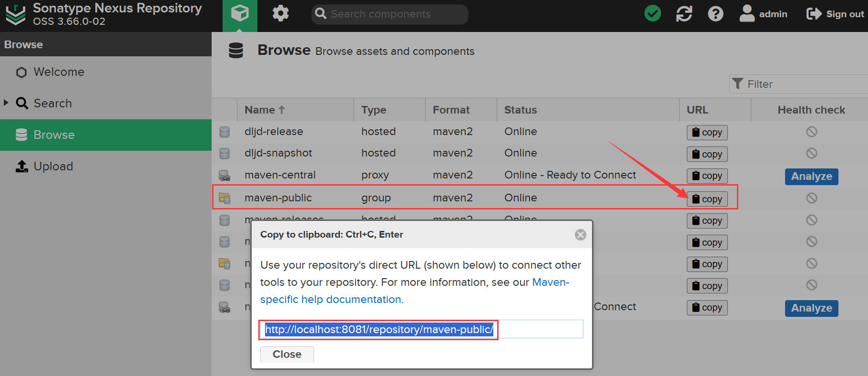The image size is (868, 376).
Task: Click the Browse database icon beside heading
Action: tap(236, 50)
